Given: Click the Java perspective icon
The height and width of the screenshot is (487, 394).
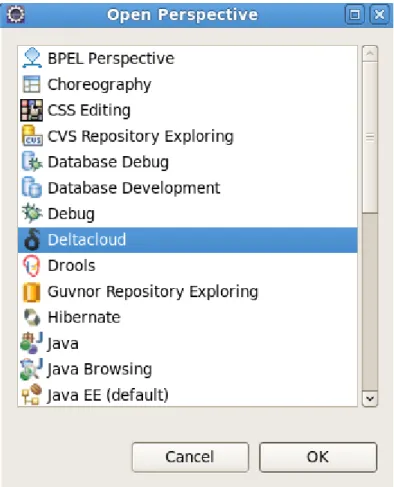Looking at the screenshot, I should 31,343.
